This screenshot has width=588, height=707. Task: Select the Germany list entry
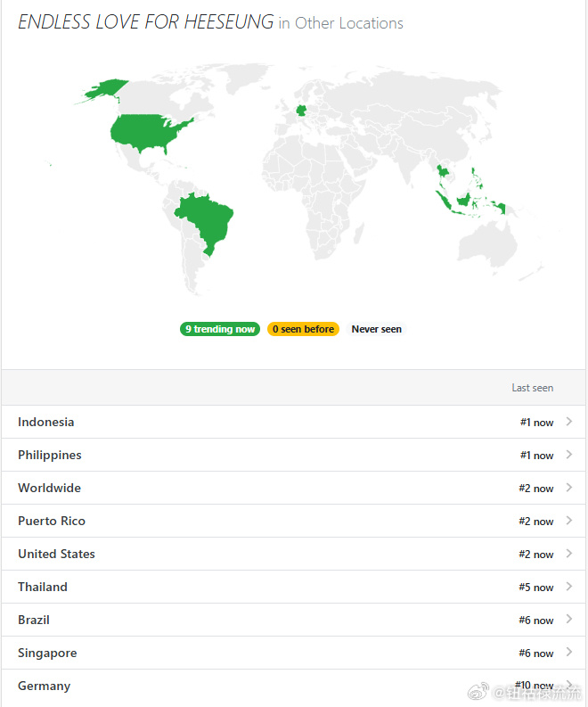point(44,686)
